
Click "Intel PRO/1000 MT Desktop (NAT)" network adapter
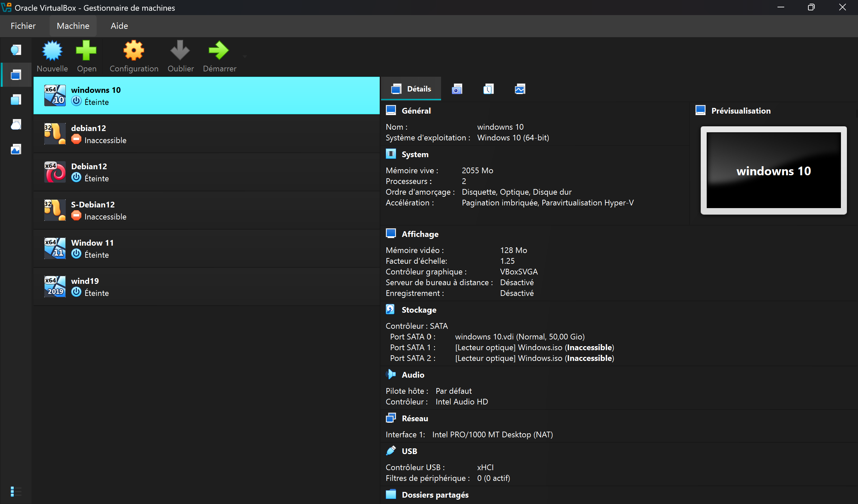(492, 435)
